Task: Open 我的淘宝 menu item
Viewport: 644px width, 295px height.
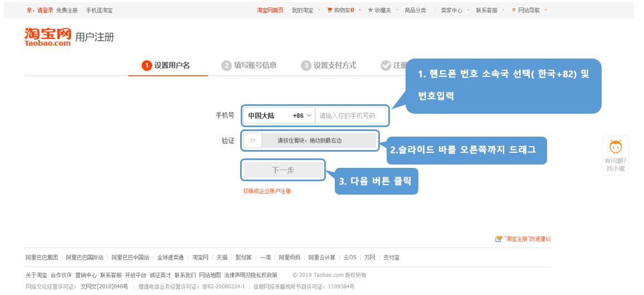Action: pyautogui.click(x=303, y=10)
